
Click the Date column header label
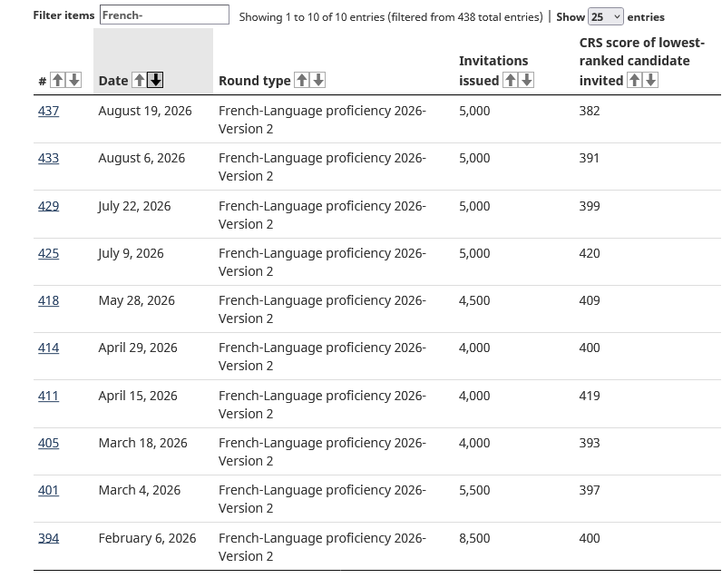click(113, 81)
